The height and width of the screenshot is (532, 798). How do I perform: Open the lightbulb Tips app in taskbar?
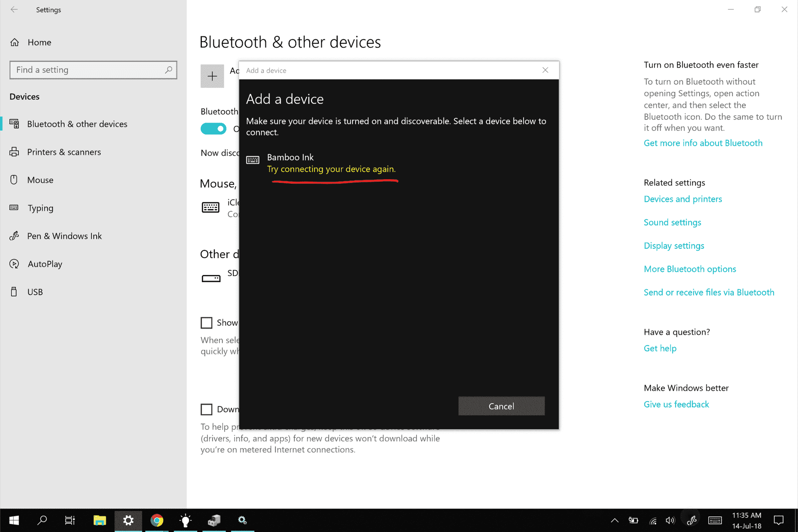click(x=186, y=520)
